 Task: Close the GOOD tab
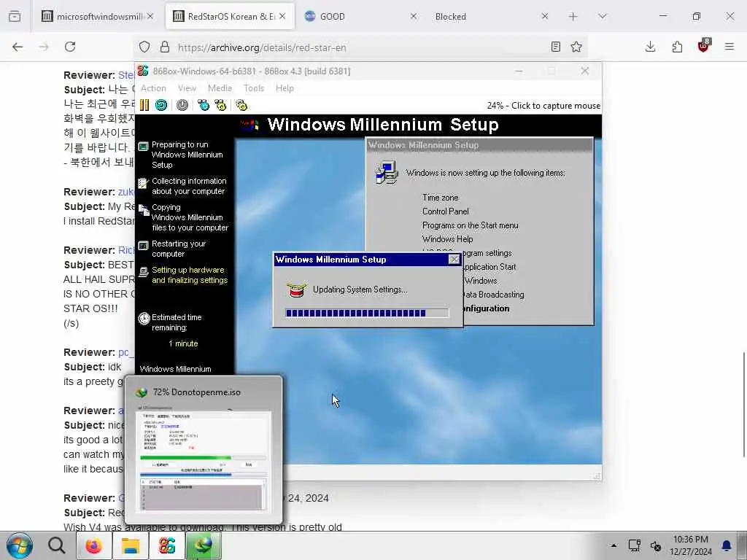pos(413,16)
